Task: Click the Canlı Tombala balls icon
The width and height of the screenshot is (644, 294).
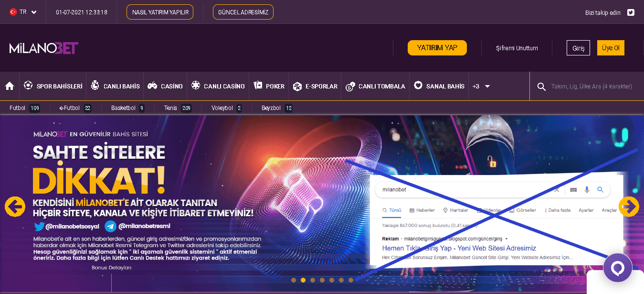Action: click(350, 87)
